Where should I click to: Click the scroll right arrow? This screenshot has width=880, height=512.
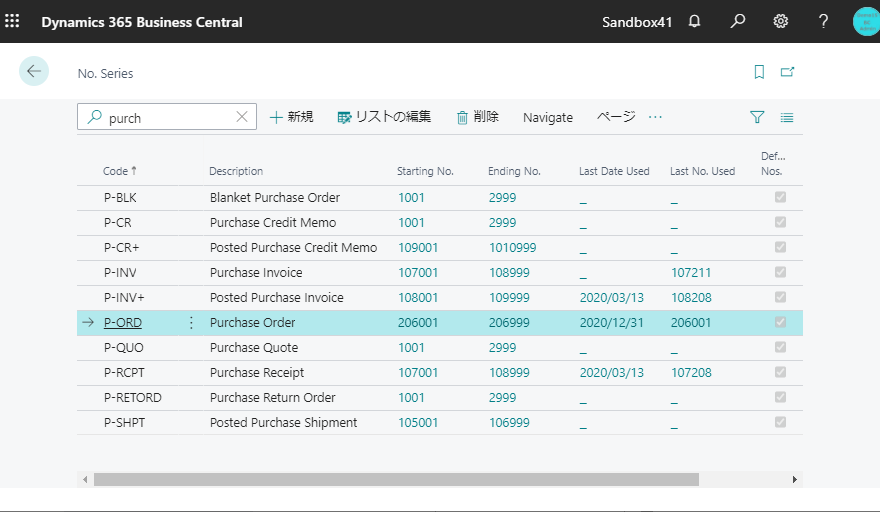point(795,479)
